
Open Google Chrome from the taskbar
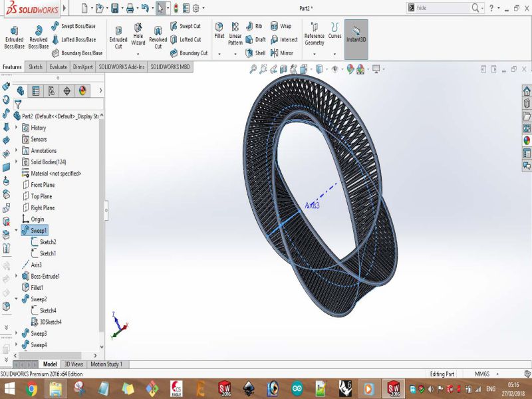(31, 389)
